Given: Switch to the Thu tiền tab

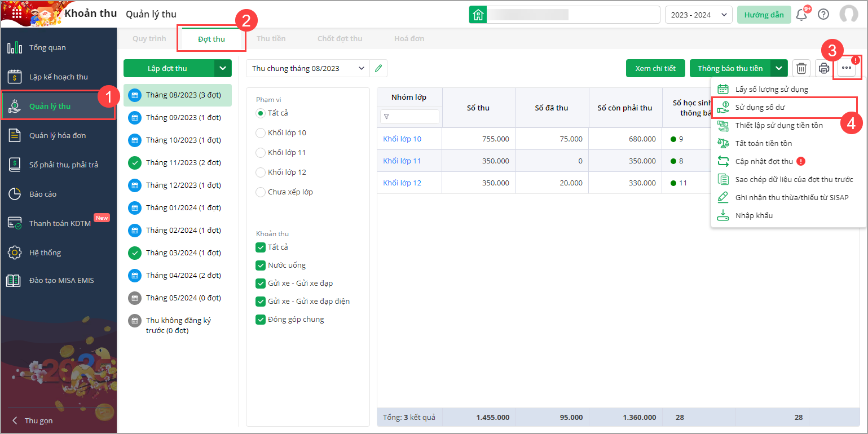Looking at the screenshot, I should [271, 39].
